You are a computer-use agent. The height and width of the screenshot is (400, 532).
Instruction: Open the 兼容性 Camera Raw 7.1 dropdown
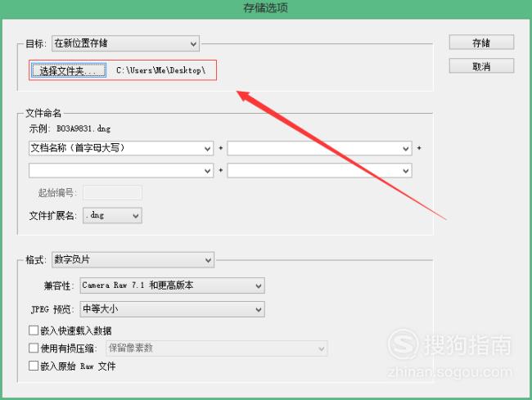[173, 285]
